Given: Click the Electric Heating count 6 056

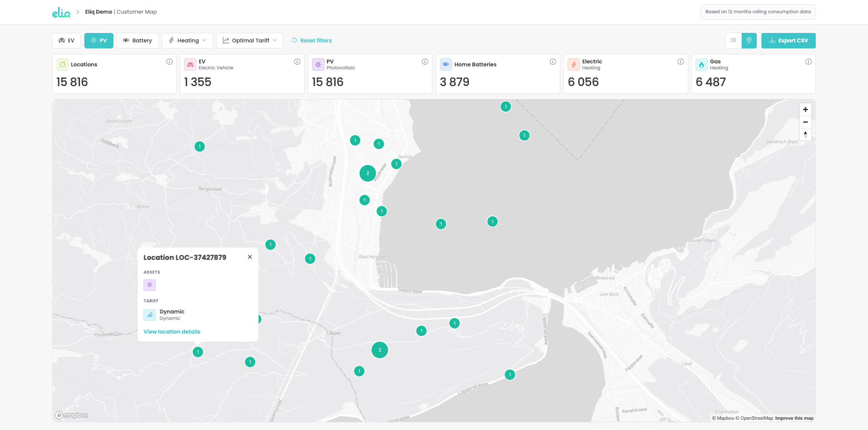Looking at the screenshot, I should click(583, 82).
